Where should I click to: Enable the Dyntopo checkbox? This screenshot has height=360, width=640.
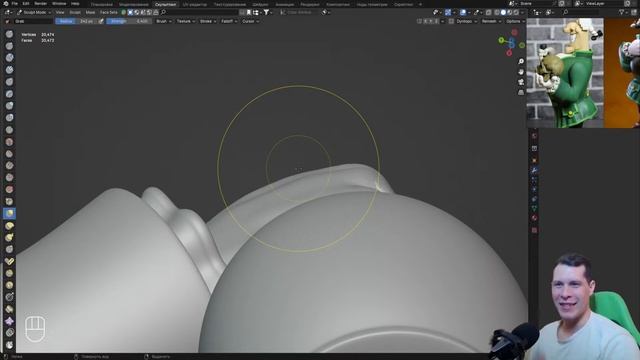(451, 21)
